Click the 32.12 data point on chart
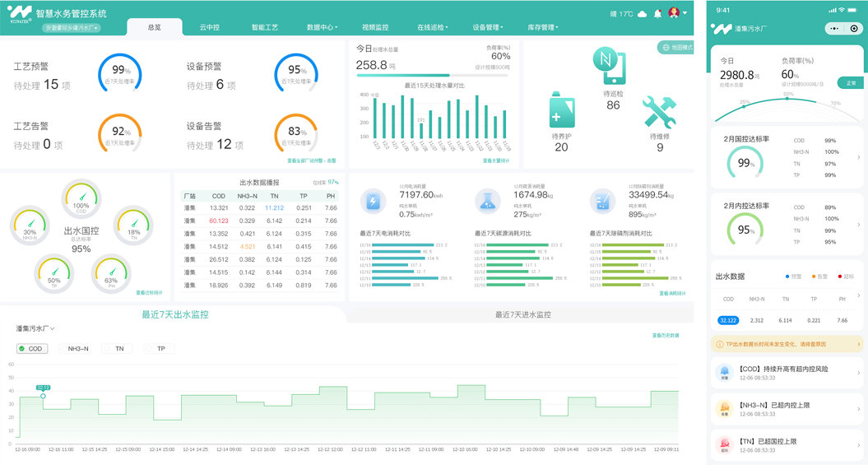This screenshot has height=465, width=868. click(x=44, y=396)
